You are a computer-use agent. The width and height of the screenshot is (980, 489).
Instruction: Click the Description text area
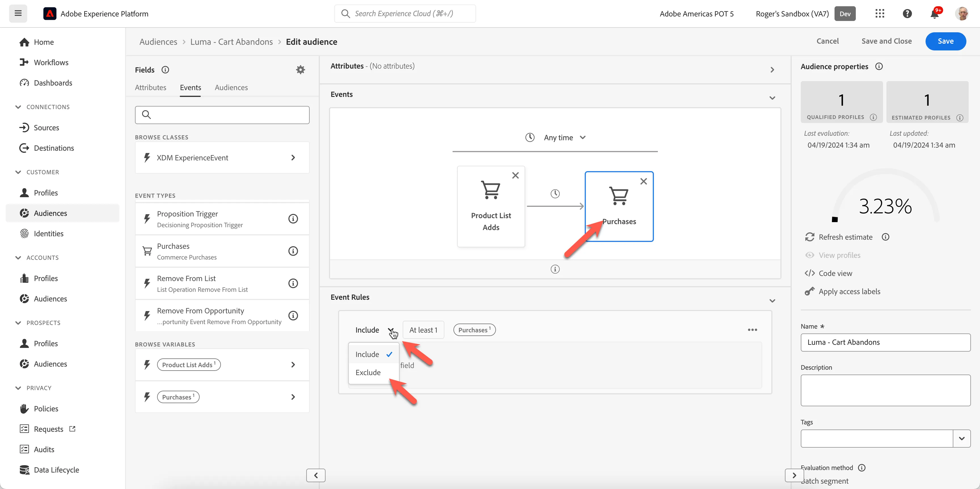(x=885, y=390)
